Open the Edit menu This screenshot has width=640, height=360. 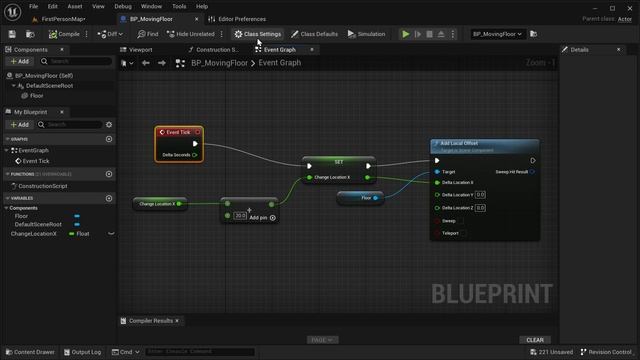click(53, 7)
